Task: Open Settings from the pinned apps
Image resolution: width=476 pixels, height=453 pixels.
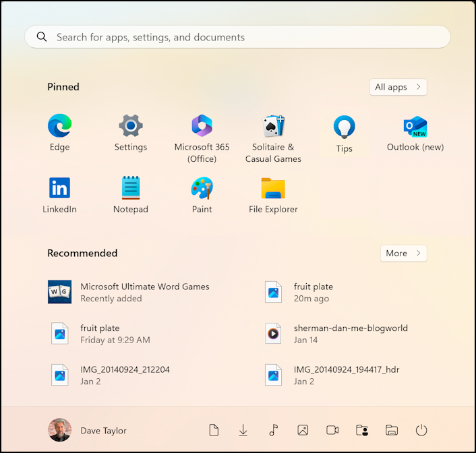Action: (x=131, y=133)
